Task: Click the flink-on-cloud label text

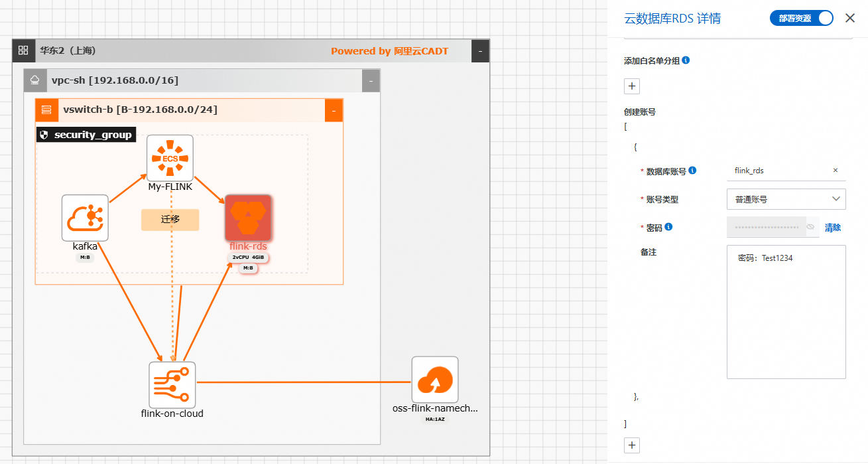Action: tap(172, 414)
